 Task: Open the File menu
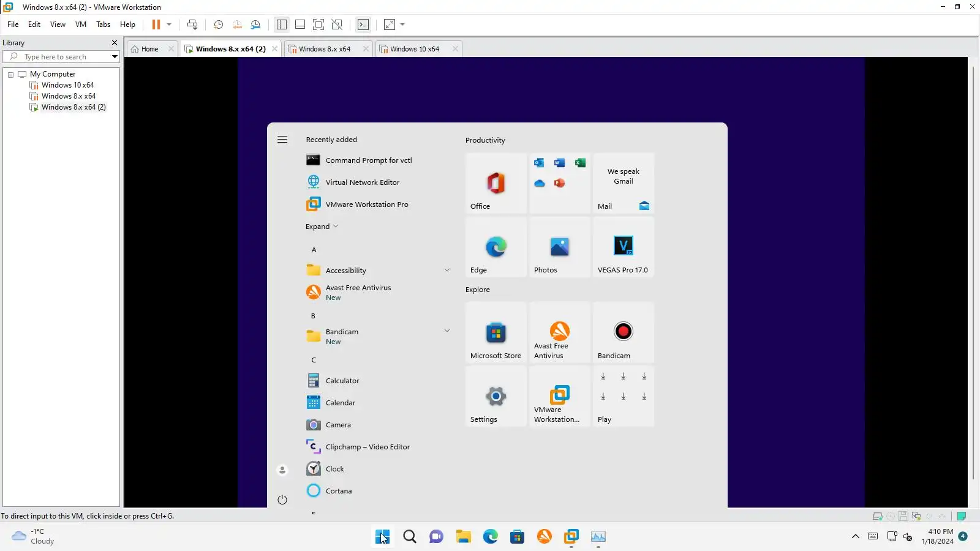(x=13, y=24)
